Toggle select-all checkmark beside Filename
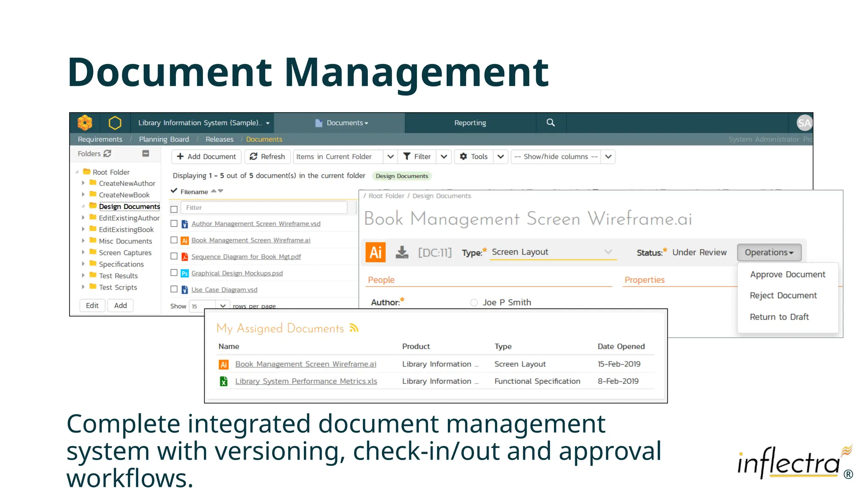This screenshot has width=868, height=488. (174, 191)
